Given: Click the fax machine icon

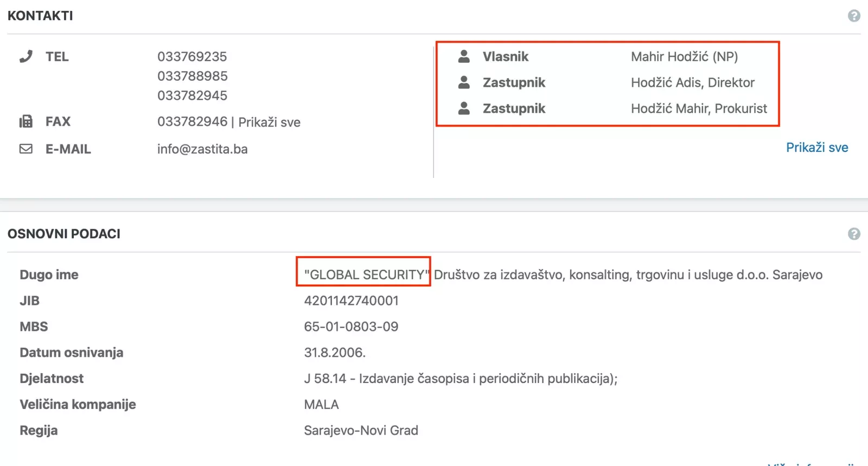Looking at the screenshot, I should click(x=26, y=122).
